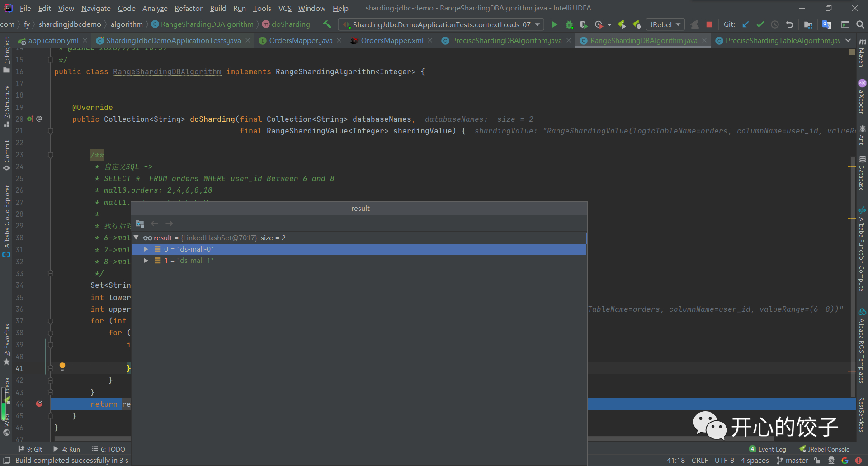Click the inspector hat icon in status bar

pos(831,461)
